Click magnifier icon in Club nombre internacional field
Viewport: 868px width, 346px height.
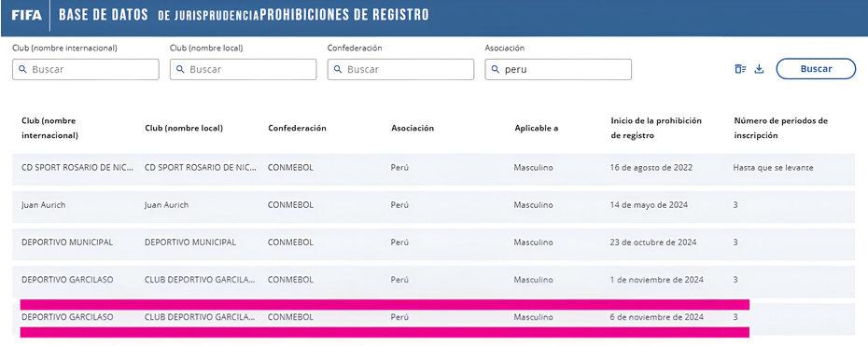coord(22,70)
